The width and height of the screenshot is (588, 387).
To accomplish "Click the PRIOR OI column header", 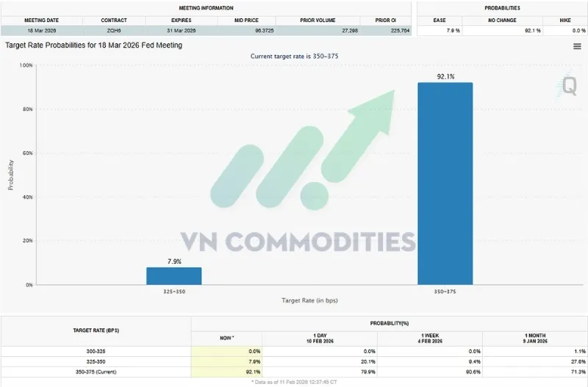I will 385,21.
